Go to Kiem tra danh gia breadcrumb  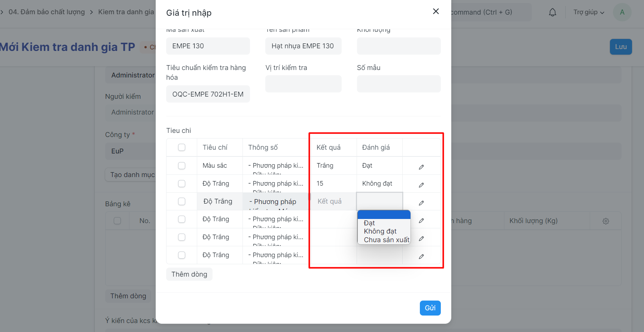click(126, 12)
